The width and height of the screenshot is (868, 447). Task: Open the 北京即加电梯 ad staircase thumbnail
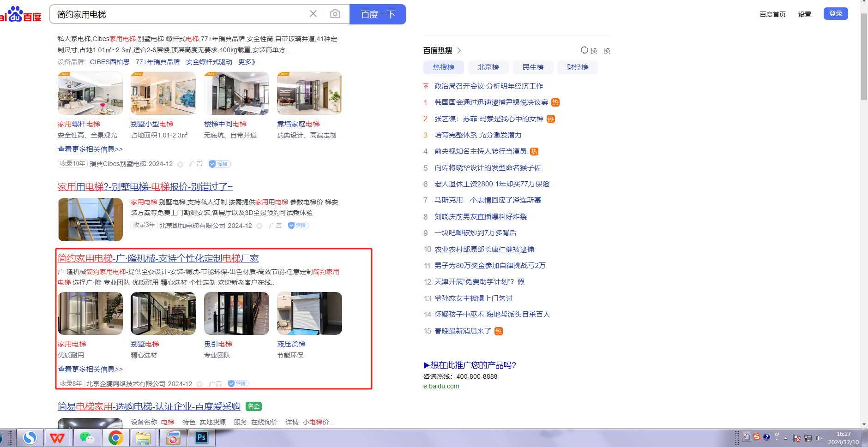90,220
